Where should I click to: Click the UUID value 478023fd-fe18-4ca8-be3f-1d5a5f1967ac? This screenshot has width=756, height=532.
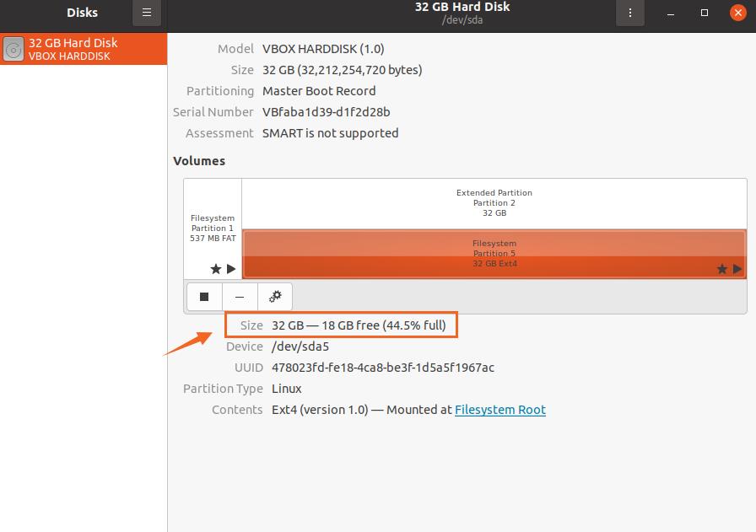tap(383, 368)
